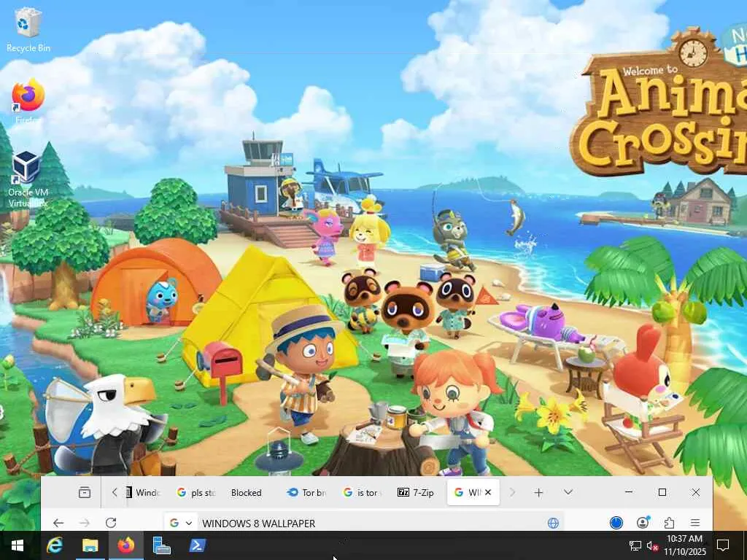Close the Firefox window
747x560 pixels.
(x=695, y=492)
